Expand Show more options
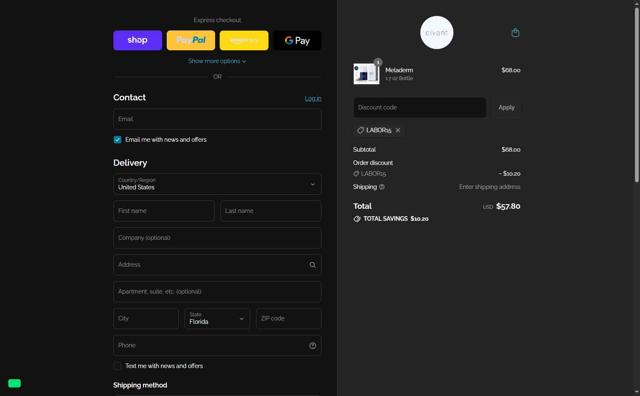 pyautogui.click(x=217, y=61)
